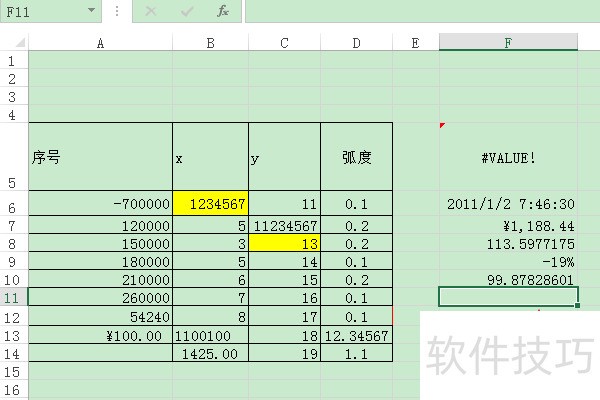Select row 7 header
The image size is (600, 400).
tap(12, 225)
